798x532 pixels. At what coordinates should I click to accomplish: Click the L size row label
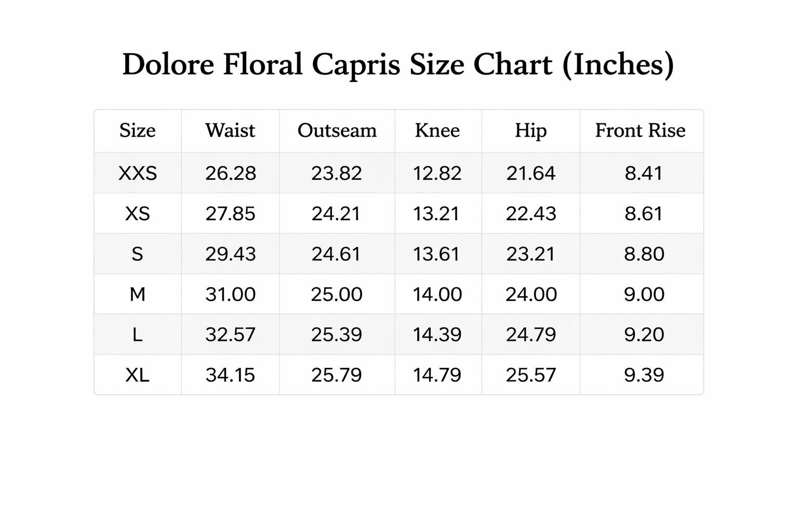(137, 335)
